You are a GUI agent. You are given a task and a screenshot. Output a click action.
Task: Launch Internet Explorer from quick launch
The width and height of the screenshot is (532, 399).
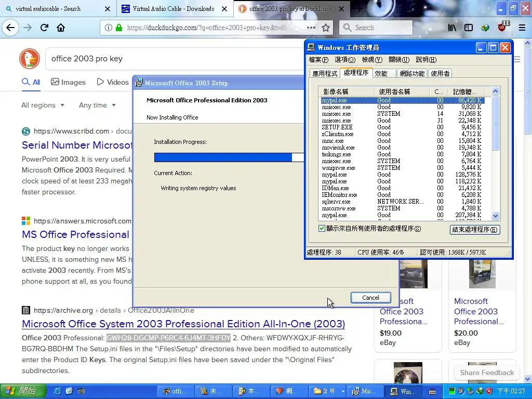coord(58,391)
